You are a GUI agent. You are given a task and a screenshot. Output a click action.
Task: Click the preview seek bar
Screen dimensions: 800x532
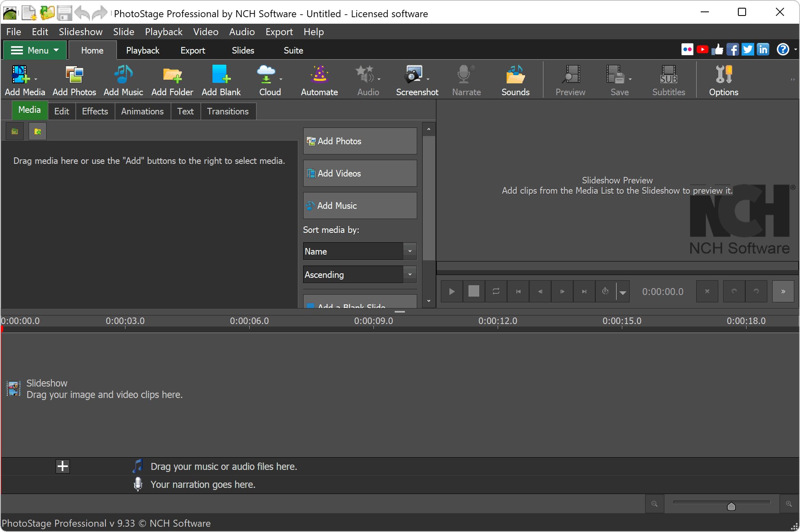(x=617, y=266)
